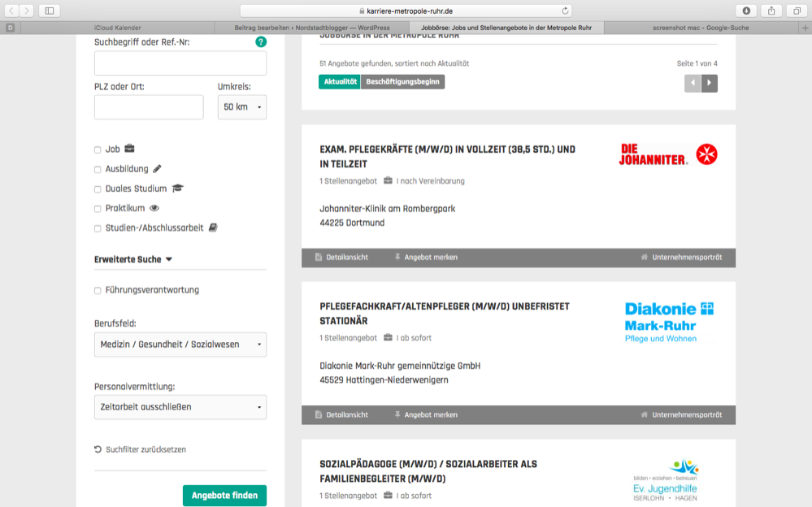
Task: Open Unternehmensporträt for the Diakonie job
Action: (x=681, y=415)
